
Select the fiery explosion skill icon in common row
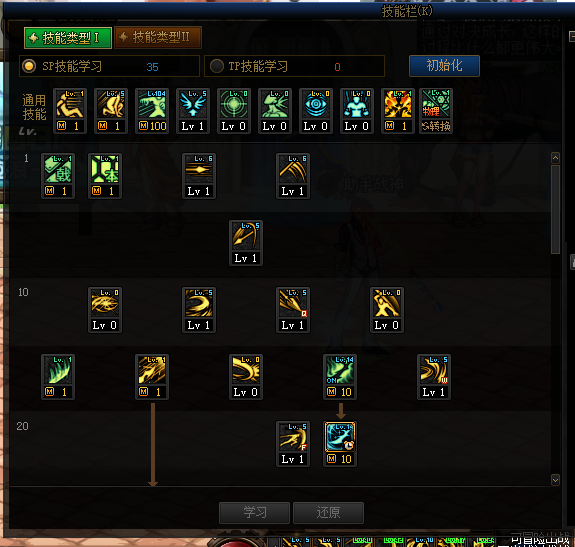tap(398, 104)
